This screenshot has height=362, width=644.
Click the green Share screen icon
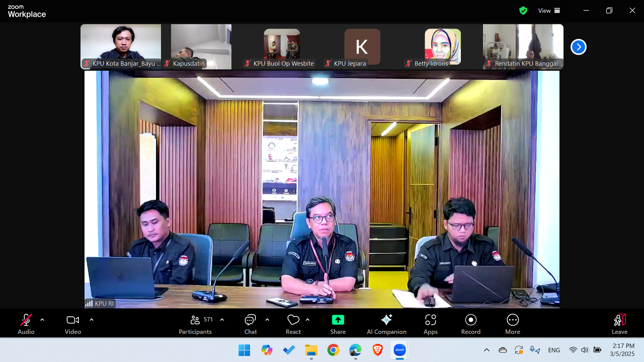click(x=338, y=320)
